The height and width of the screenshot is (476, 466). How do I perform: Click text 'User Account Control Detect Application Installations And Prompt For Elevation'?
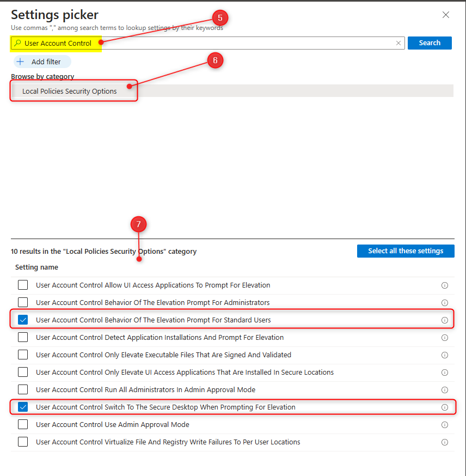pos(160,337)
